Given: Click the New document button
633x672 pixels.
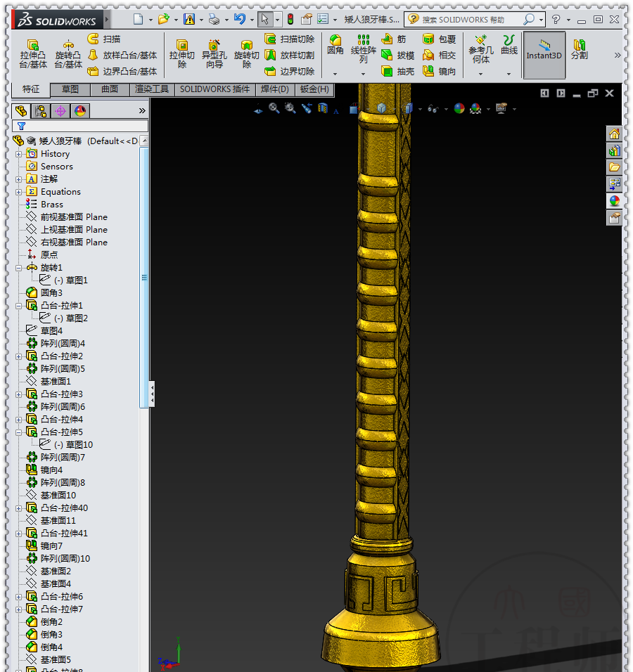Looking at the screenshot, I should click(x=138, y=19).
